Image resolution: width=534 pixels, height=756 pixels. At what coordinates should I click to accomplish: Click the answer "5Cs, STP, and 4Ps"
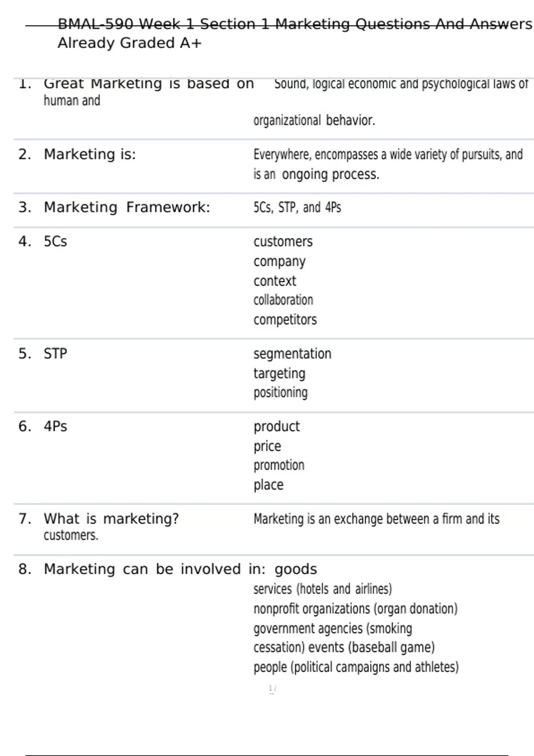297,208
